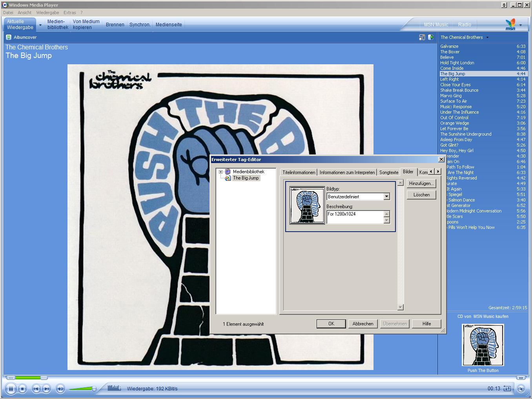
Task: Select the cover thumbnail in the Bilder tab
Action: 307,205
